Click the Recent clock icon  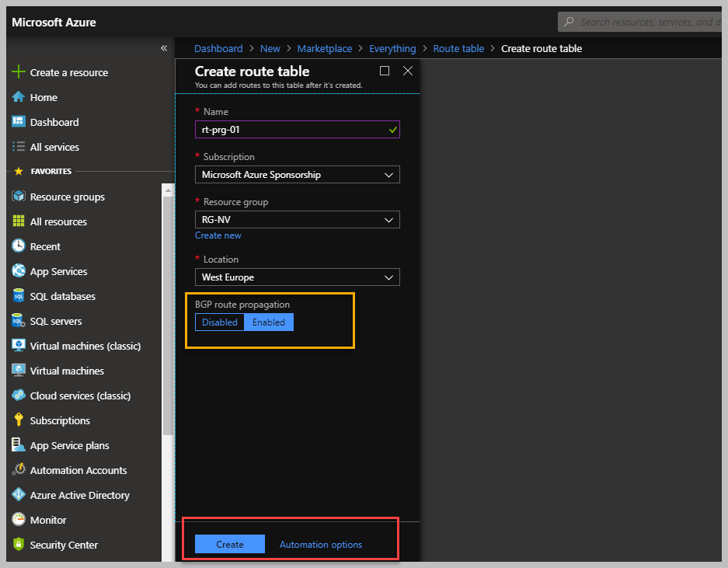(x=19, y=246)
